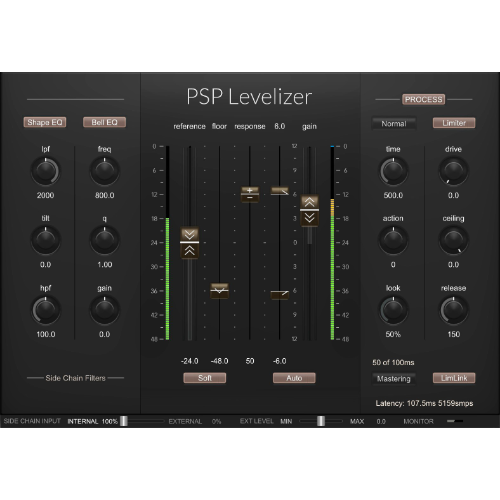Viewport: 500px width, 500px height.
Task: Click the floor value -48.0
Action: (x=219, y=361)
